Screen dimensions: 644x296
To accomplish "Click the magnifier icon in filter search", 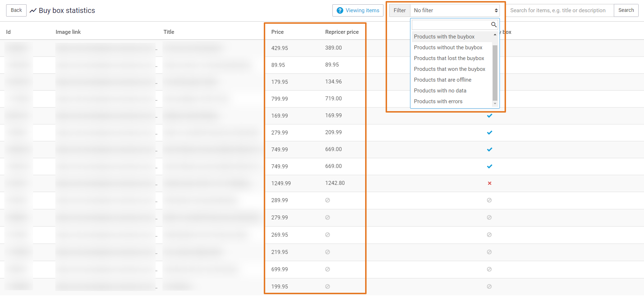I will (x=494, y=24).
